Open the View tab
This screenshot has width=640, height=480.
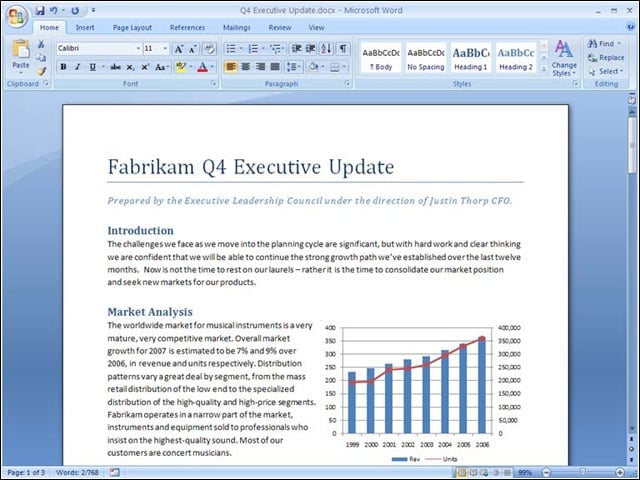316,28
